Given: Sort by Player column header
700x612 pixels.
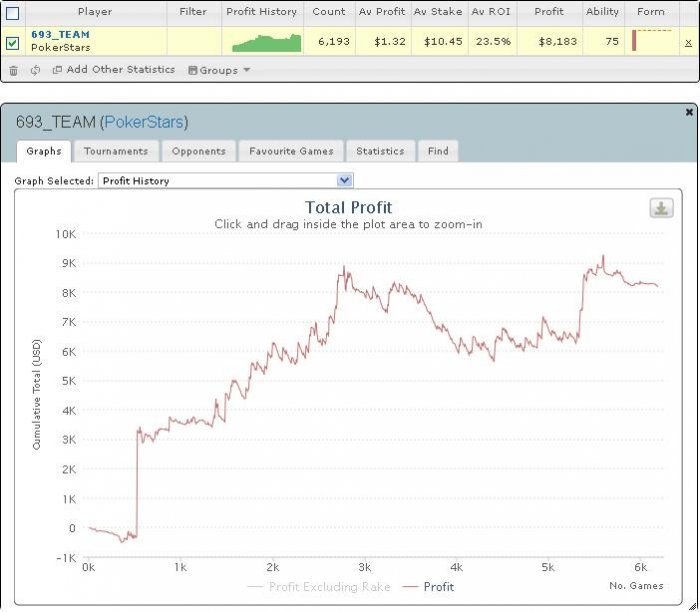Looking at the screenshot, I should pyautogui.click(x=95, y=12).
